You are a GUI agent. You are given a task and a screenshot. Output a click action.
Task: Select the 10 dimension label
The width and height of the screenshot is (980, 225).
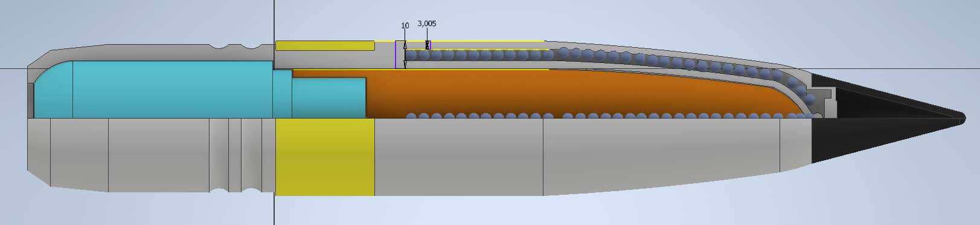[x=405, y=26]
